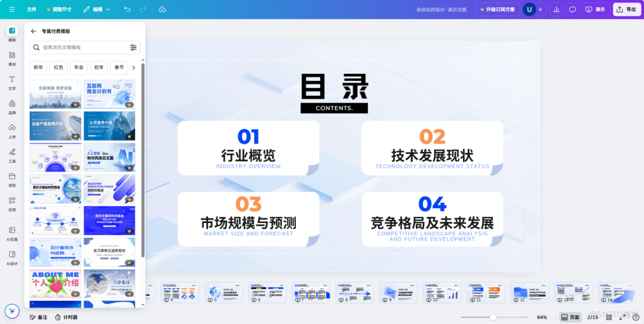Toggle the 新年 template filter
This screenshot has width=644, height=324.
point(38,67)
